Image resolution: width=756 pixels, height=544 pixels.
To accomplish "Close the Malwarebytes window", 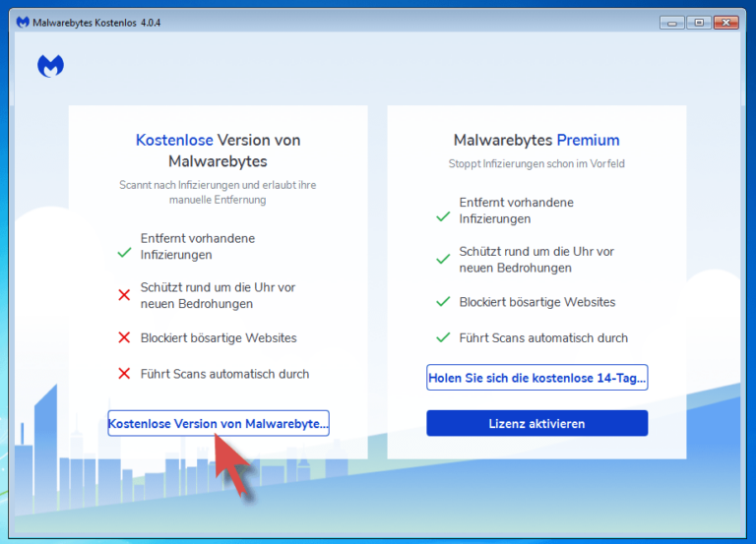I will (x=726, y=23).
